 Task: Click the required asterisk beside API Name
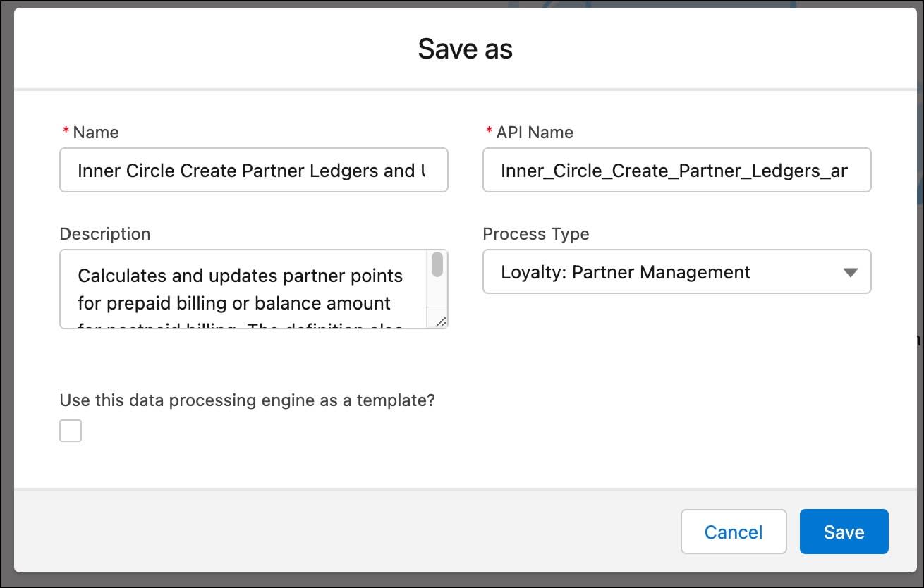pos(488,131)
